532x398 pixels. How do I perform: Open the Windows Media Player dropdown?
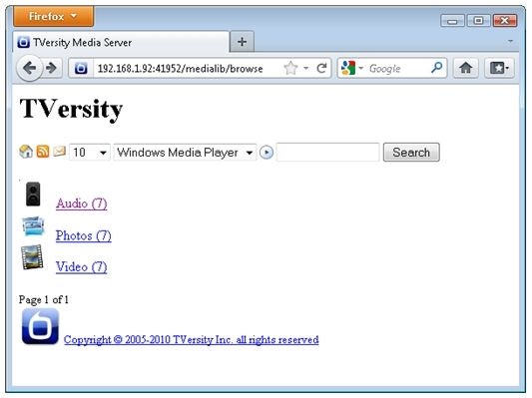coord(185,153)
